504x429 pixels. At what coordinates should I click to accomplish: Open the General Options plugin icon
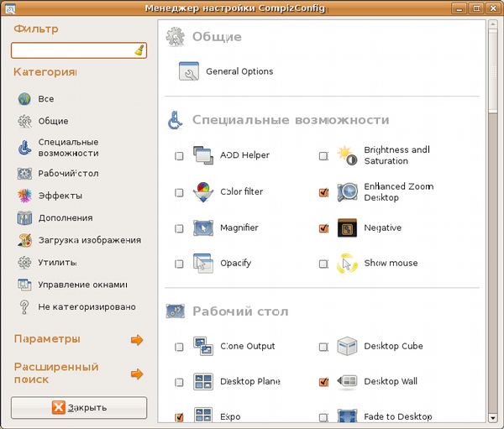pos(189,71)
